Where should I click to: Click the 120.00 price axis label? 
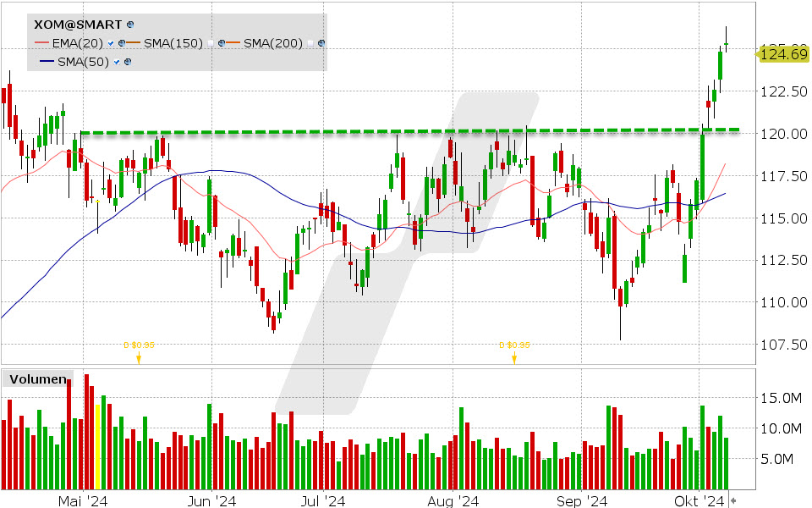click(783, 134)
